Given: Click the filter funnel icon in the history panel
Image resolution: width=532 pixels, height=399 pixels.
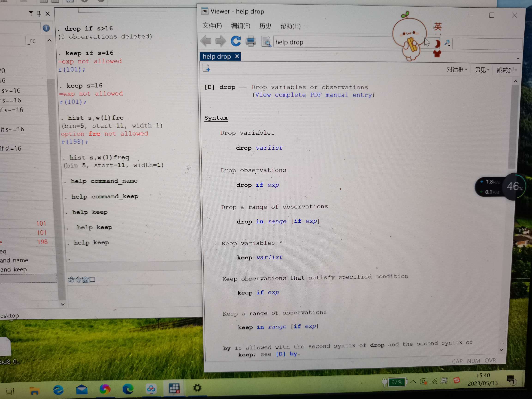Looking at the screenshot, I should pos(31,13).
